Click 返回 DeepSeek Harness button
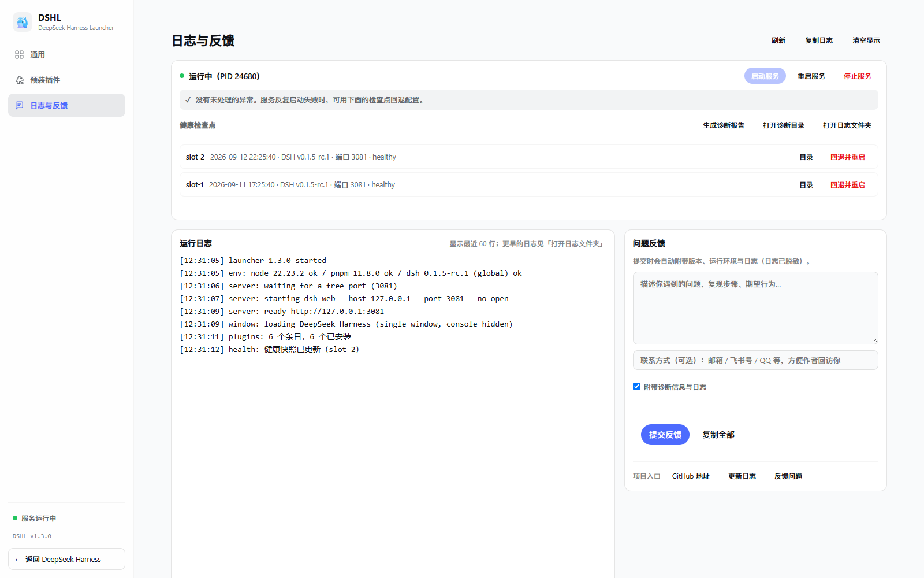The image size is (924, 578). pos(66,559)
